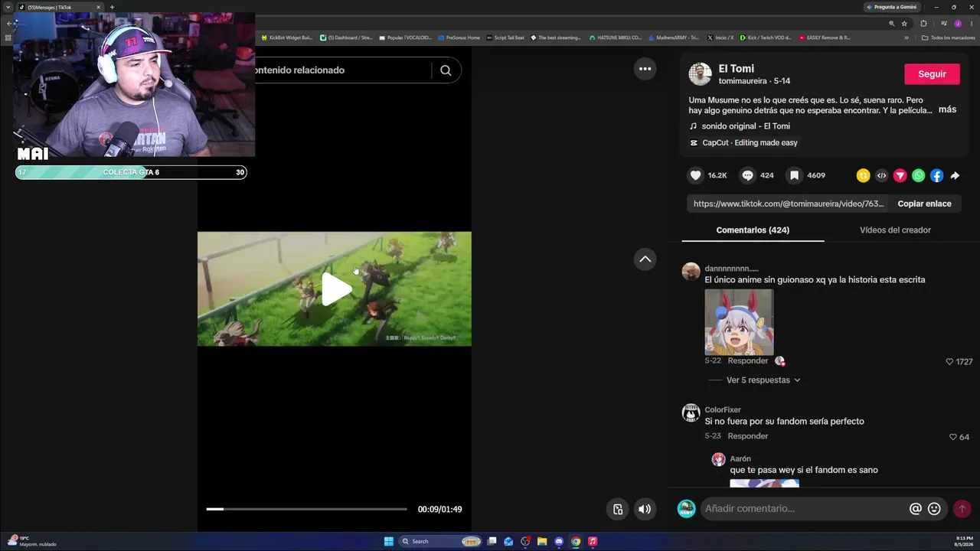Switch to the Comentarios (424) tab
The height and width of the screenshot is (551, 980).
click(x=753, y=230)
